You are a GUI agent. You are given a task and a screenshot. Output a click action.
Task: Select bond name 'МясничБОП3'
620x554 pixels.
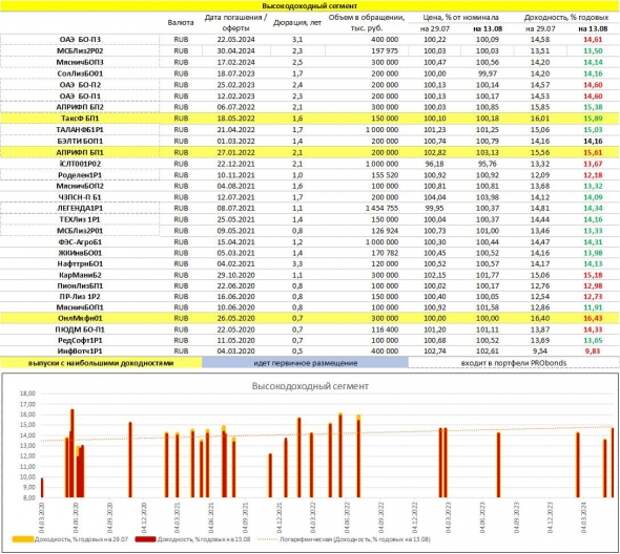pyautogui.click(x=80, y=62)
